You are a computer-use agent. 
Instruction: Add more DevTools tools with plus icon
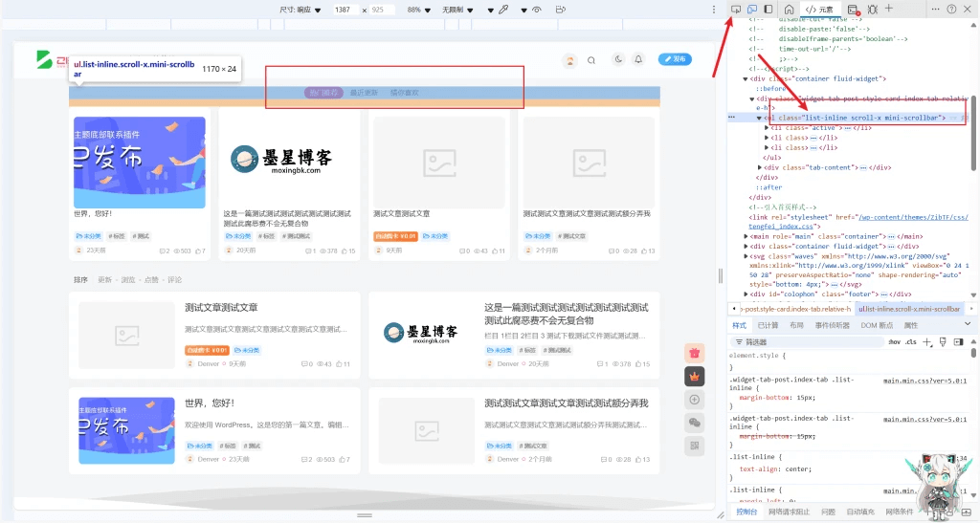tap(889, 9)
